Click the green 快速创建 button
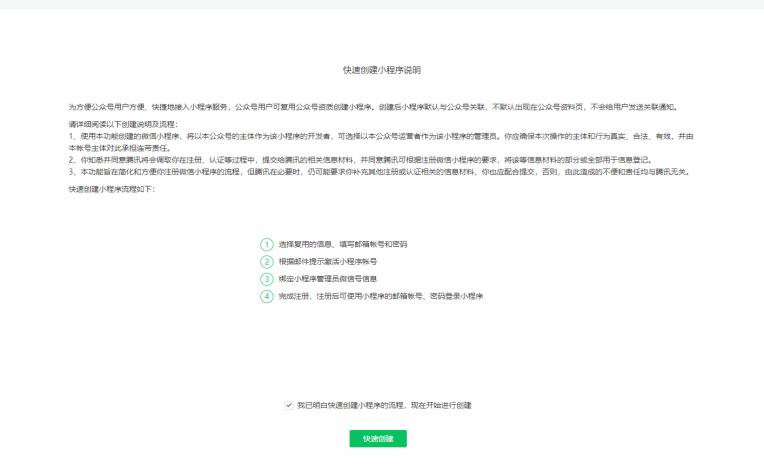 [378, 438]
